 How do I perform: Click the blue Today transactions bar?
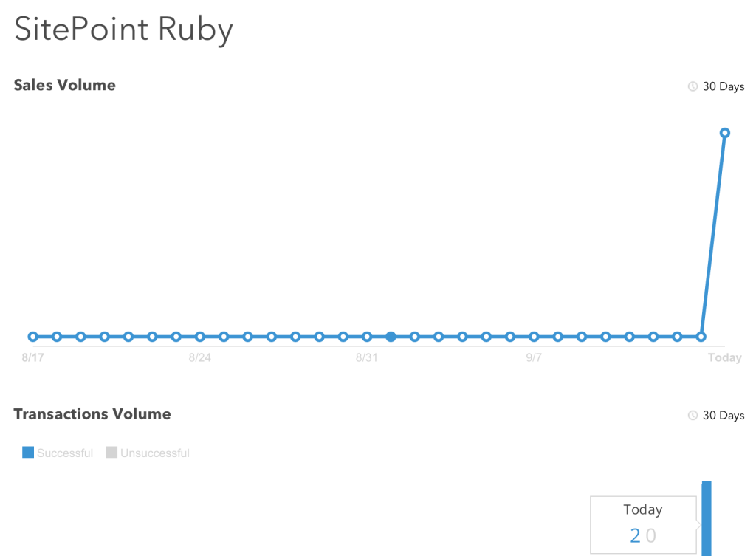coord(707,518)
